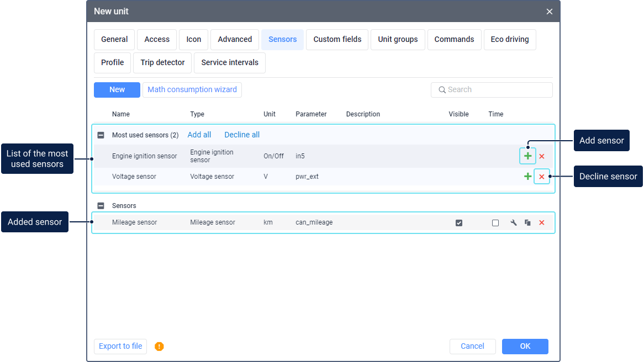Add the Voltage sensor with plus icon
The height and width of the screenshot is (362, 644).
(527, 177)
